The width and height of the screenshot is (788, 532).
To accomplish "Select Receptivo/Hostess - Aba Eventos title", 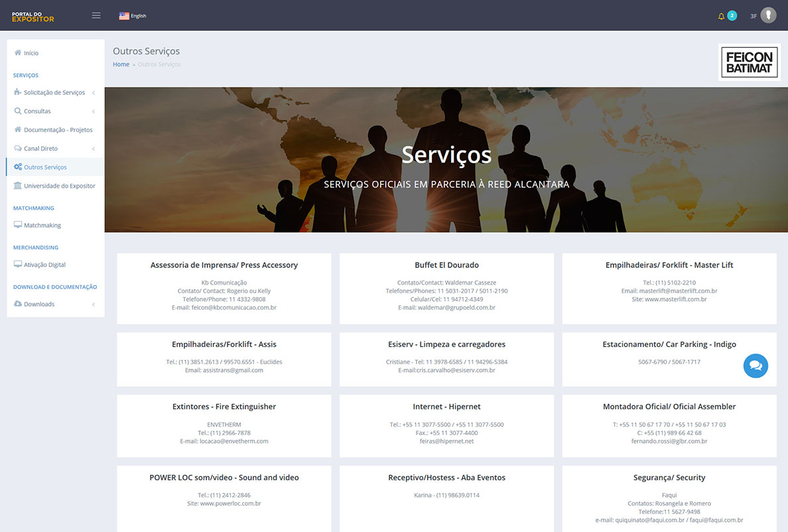I will click(447, 478).
